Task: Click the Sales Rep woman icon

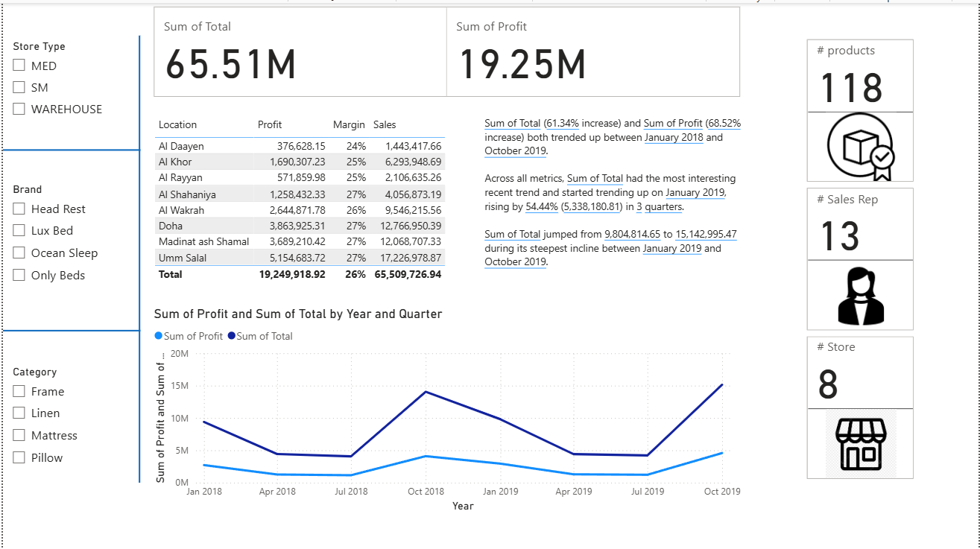Action: pos(860,296)
